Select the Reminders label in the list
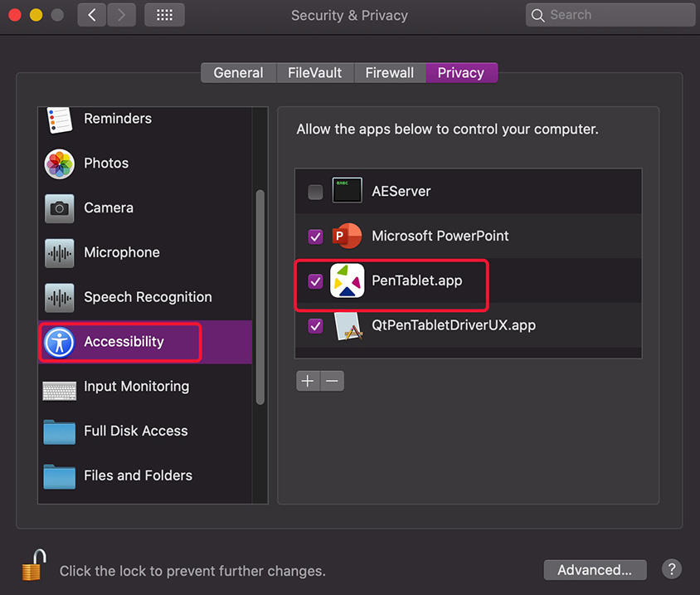 [118, 119]
